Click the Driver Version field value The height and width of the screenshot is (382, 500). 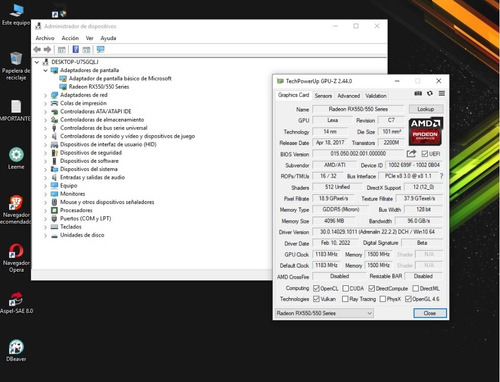[x=377, y=232]
